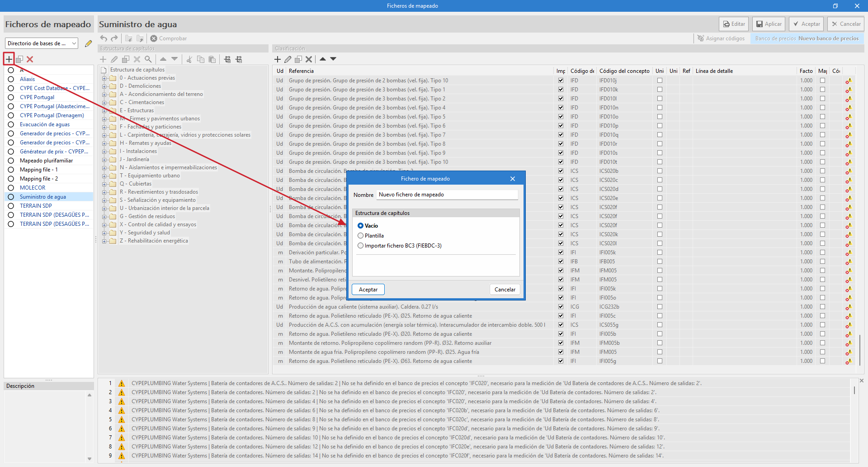Image resolution: width=868 pixels, height=467 pixels.
Task: Click the Clasificación move down triangle
Action: [333, 59]
